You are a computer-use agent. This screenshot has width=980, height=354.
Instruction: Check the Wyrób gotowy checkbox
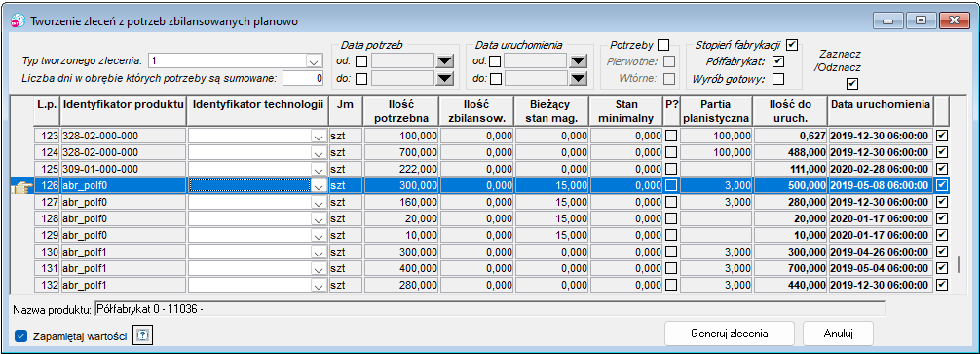point(778,79)
